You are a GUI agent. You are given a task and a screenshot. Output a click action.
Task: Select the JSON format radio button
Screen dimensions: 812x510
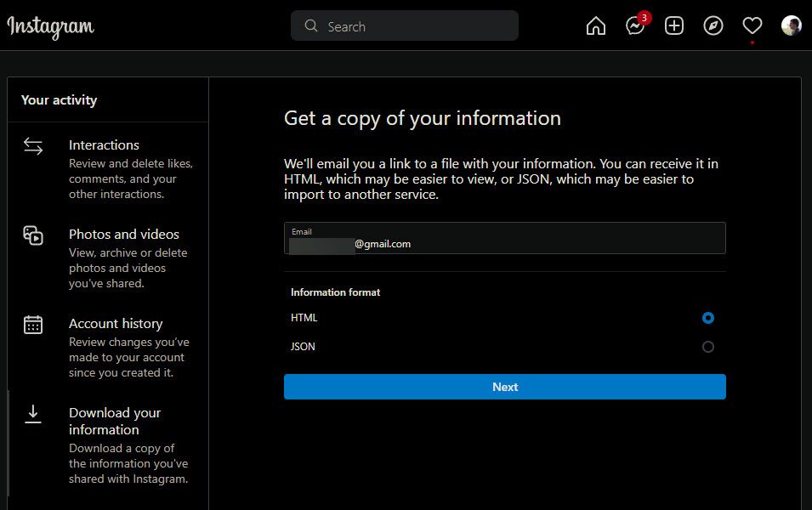pos(708,347)
